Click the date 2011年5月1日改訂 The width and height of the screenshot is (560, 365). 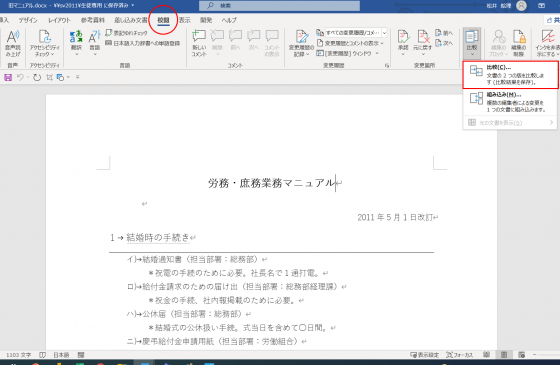[395, 217]
